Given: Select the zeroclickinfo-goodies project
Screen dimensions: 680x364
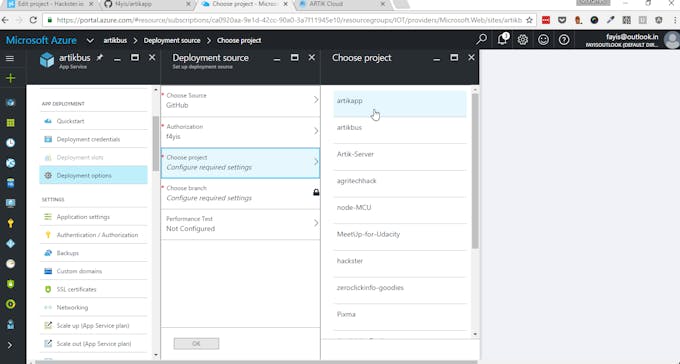Looking at the screenshot, I should pos(400,290).
